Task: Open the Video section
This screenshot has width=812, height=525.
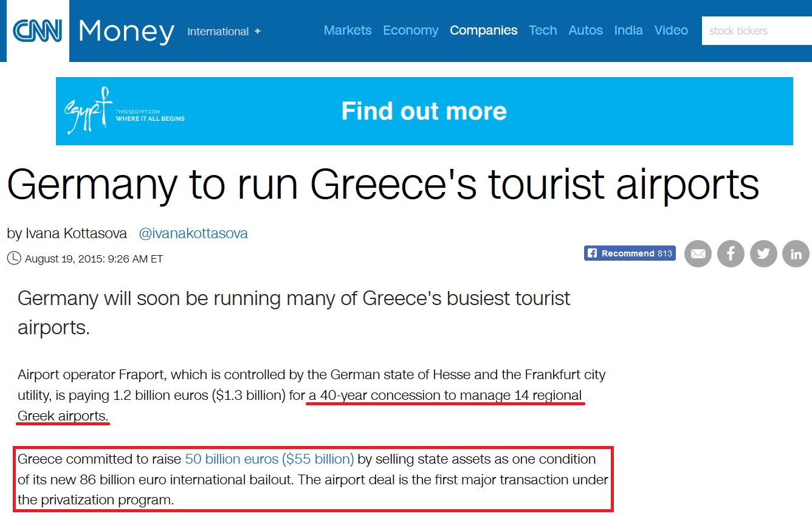Action: click(x=671, y=30)
